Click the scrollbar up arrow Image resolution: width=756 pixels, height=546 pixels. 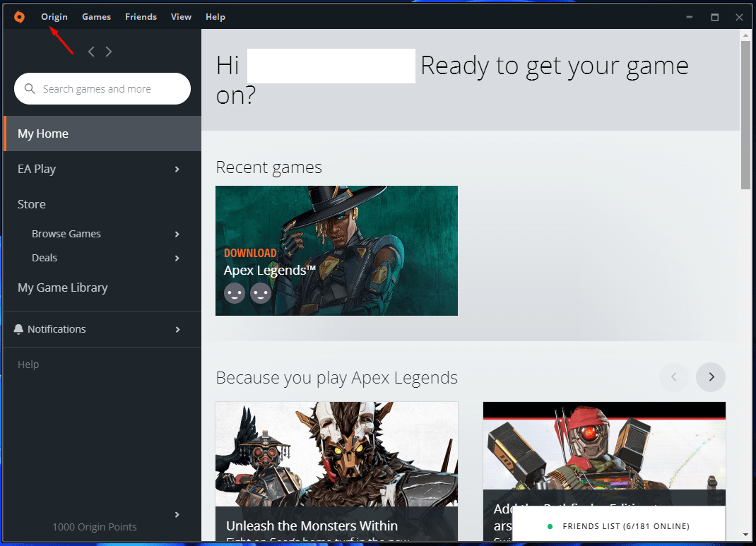(745, 35)
